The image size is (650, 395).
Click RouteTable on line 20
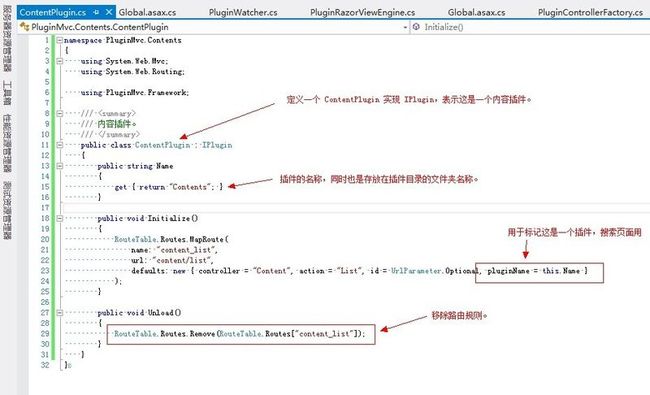pos(135,239)
